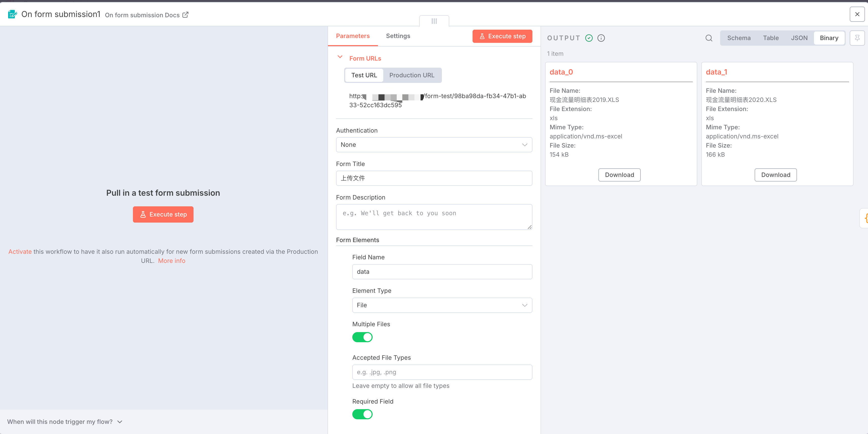Open the orange expression braces tab

coord(865,218)
